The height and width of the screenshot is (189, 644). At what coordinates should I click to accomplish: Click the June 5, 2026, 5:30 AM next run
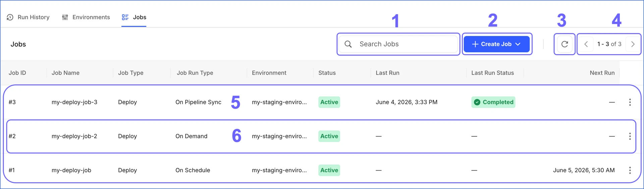click(x=584, y=170)
